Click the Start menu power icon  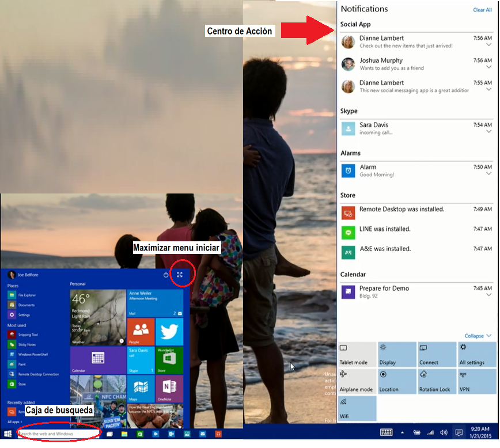pyautogui.click(x=166, y=275)
